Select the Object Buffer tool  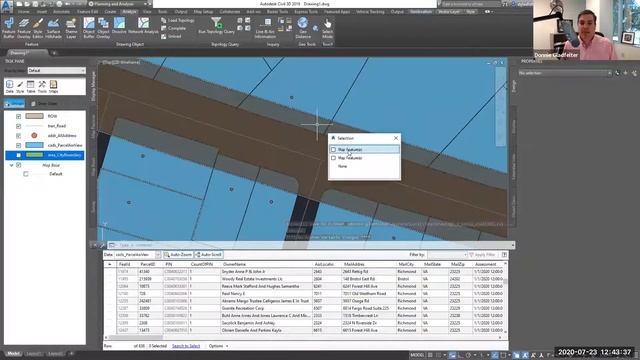click(x=89, y=28)
